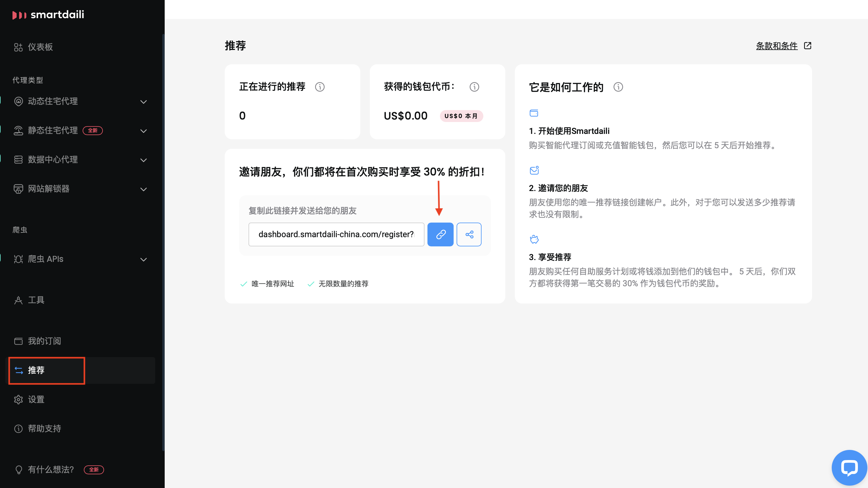The width and height of the screenshot is (868, 488).
Task: Click the 数据中心代理 server icon
Action: 18,159
